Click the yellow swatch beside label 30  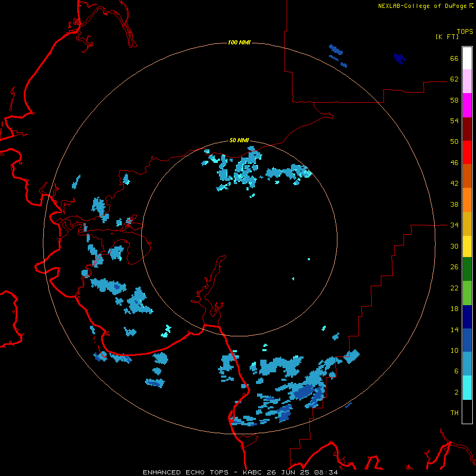pos(467,246)
